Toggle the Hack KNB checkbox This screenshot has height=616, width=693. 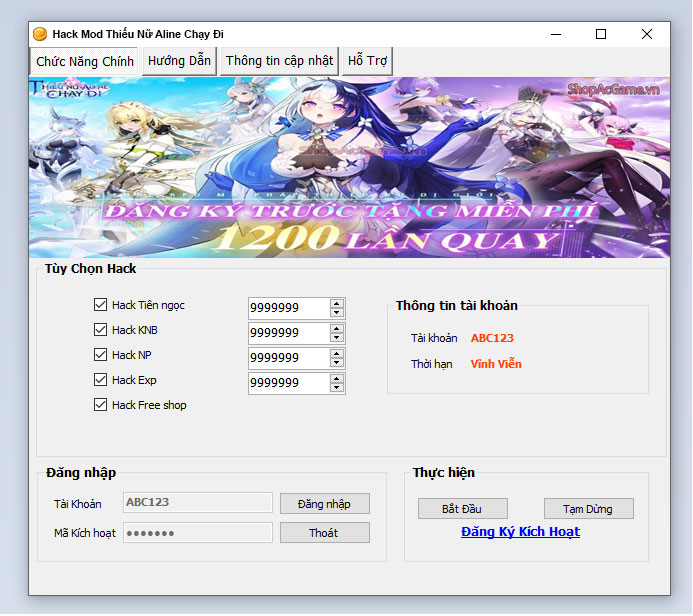click(100, 330)
